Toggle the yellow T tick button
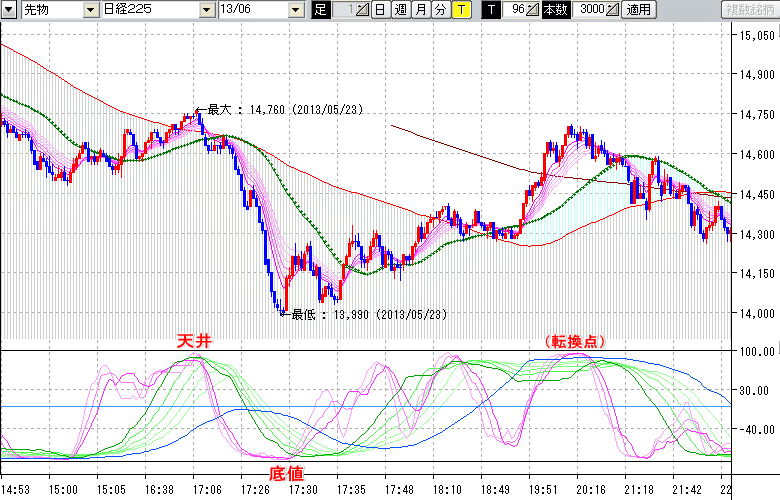 [461, 10]
